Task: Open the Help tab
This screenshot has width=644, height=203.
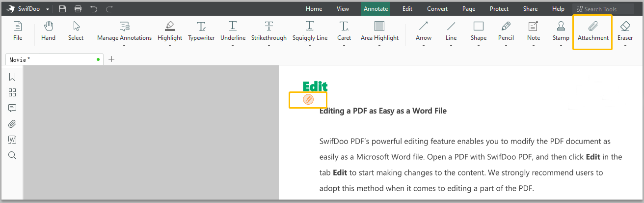Action: point(558,9)
